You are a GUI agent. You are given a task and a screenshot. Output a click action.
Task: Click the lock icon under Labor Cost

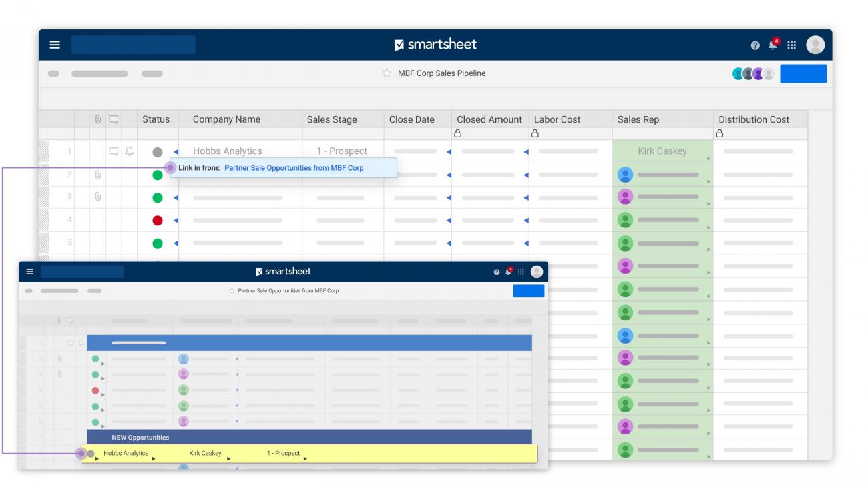[x=535, y=133]
